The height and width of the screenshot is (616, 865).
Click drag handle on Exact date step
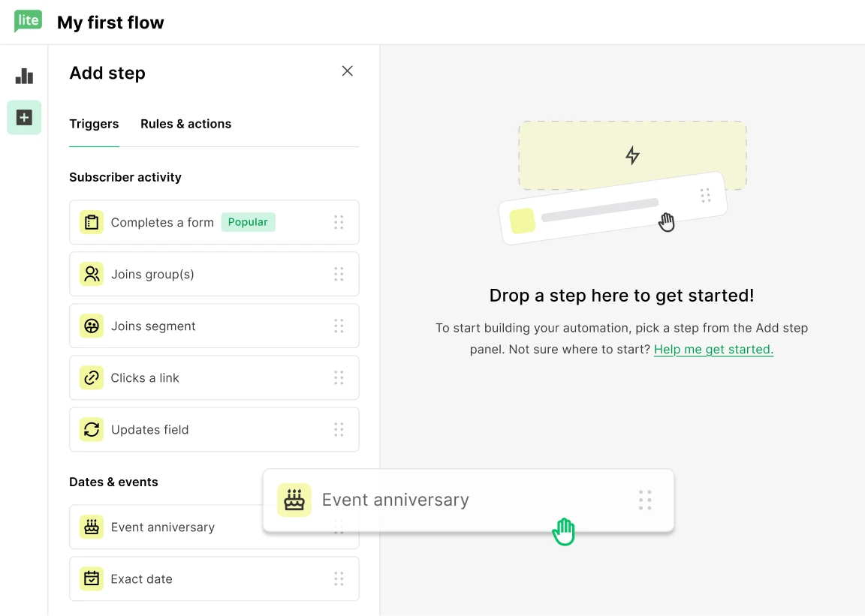[339, 578]
